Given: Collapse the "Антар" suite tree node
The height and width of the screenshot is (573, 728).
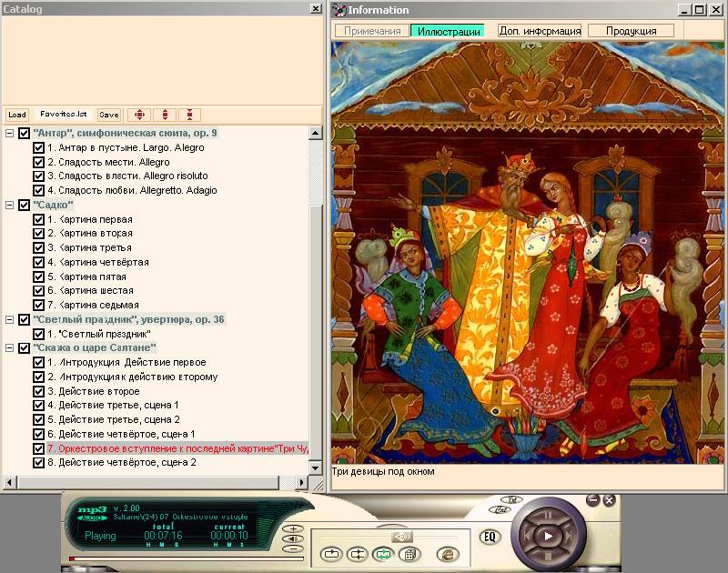Looking at the screenshot, I should 9,133.
